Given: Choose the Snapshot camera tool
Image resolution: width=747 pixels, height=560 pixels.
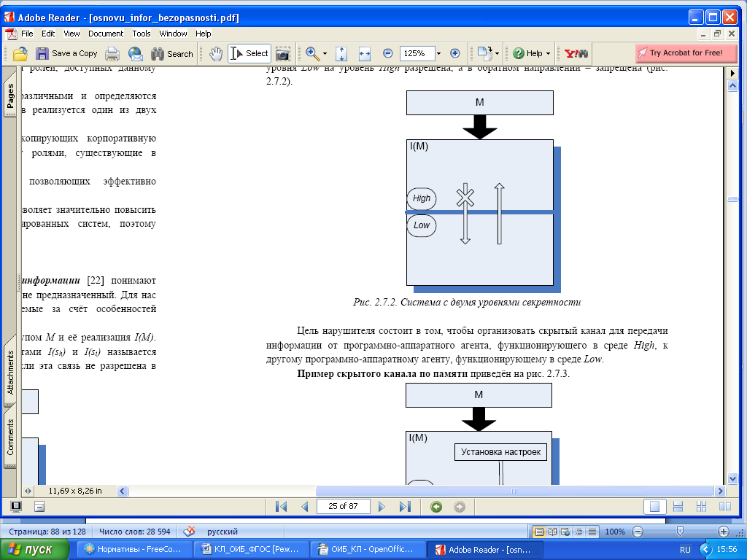Looking at the screenshot, I should tap(282, 54).
